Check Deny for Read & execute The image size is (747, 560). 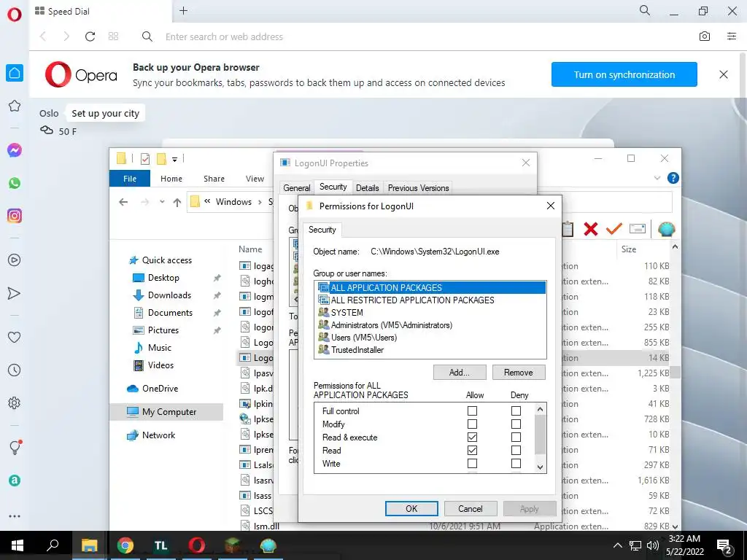(x=516, y=437)
